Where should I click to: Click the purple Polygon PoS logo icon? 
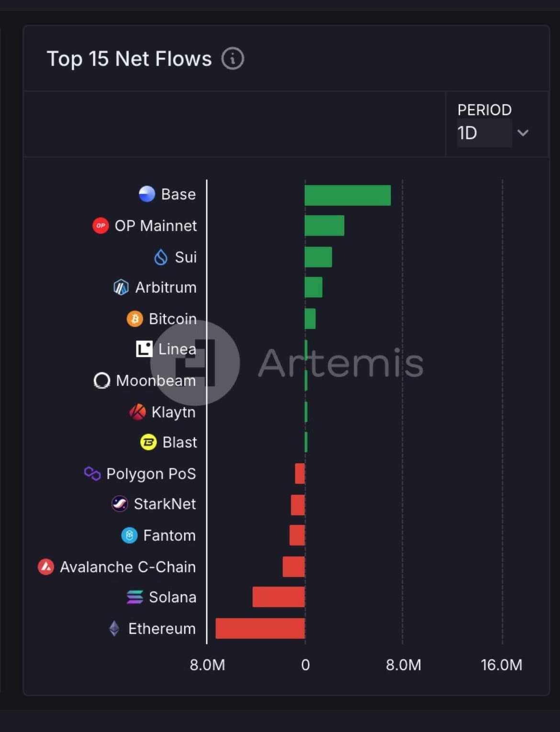92,474
